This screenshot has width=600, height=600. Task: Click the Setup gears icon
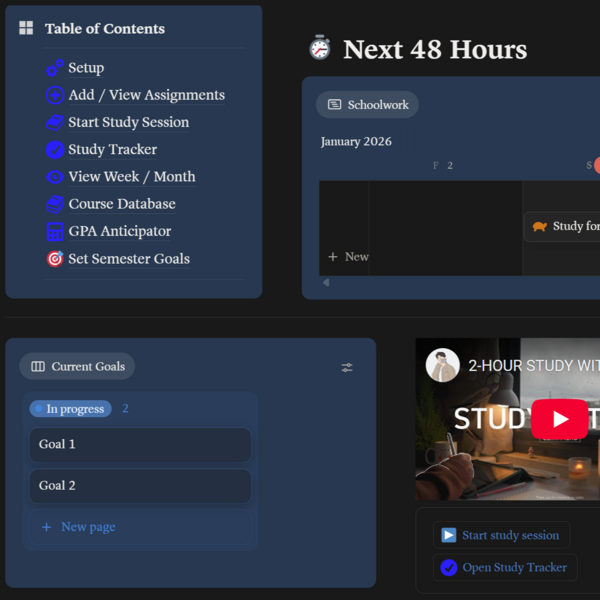pos(55,68)
